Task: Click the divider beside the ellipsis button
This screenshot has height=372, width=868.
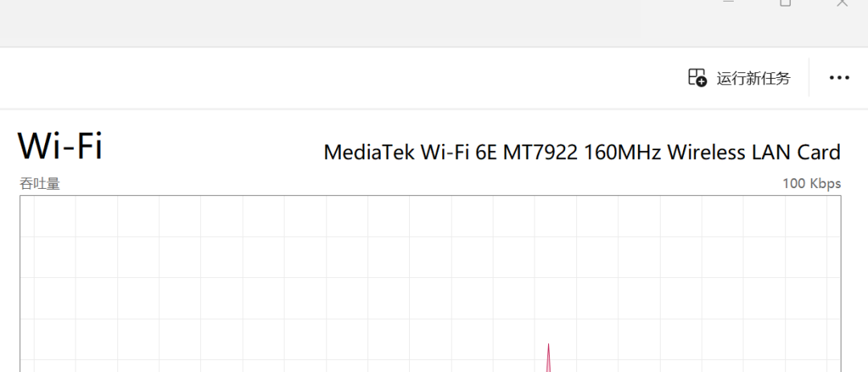Action: coord(809,77)
